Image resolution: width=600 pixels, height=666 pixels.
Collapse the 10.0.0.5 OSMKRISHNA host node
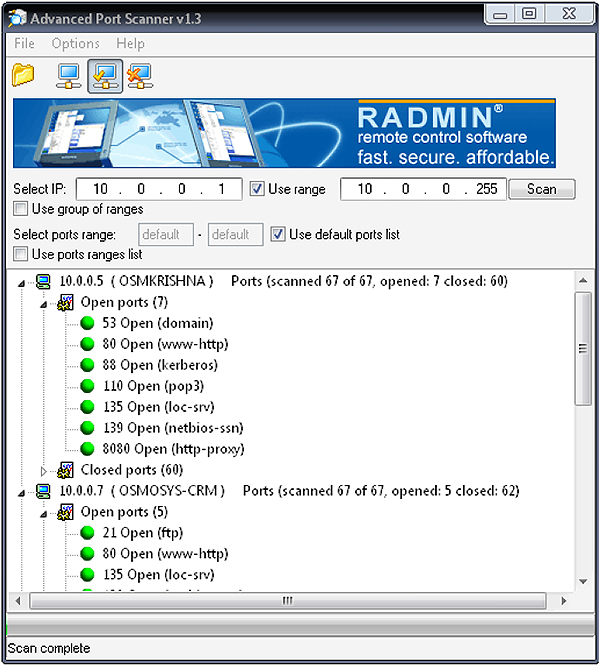(x=22, y=283)
